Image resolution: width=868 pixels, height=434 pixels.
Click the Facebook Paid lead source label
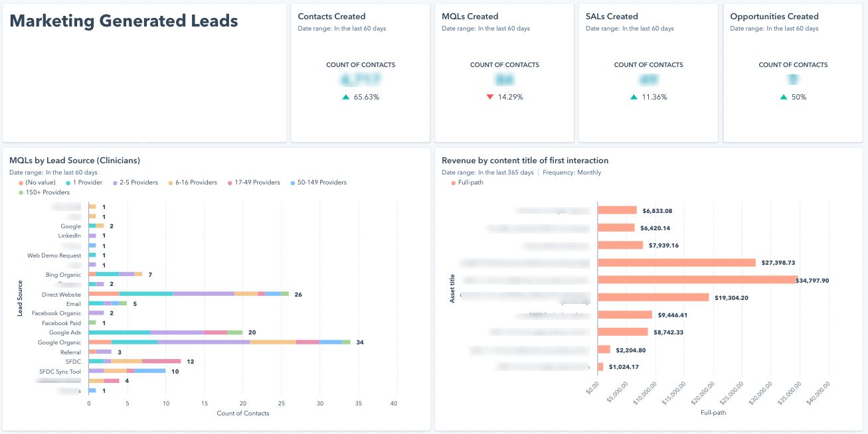pos(61,323)
